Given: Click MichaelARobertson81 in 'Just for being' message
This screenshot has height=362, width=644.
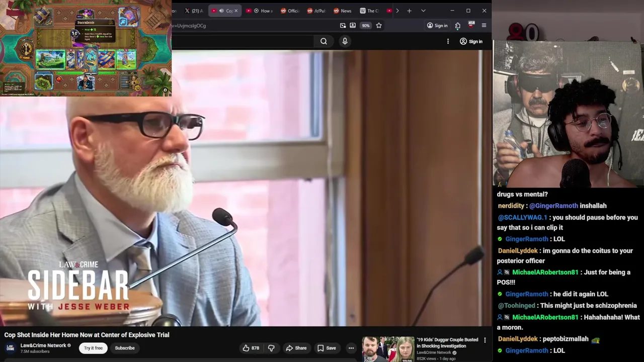Looking at the screenshot, I should (545, 273).
